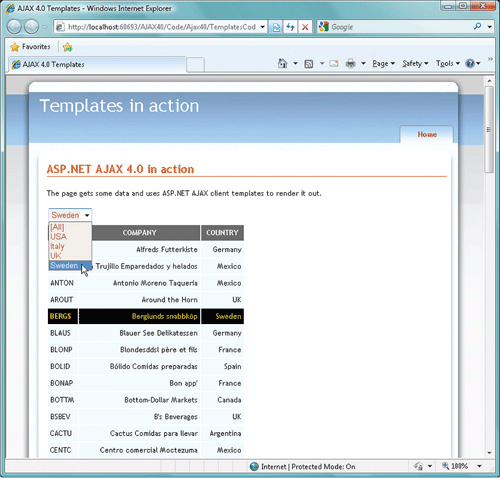Click the Add to Favorites Bar star icon
The image size is (500, 478).
[67, 47]
